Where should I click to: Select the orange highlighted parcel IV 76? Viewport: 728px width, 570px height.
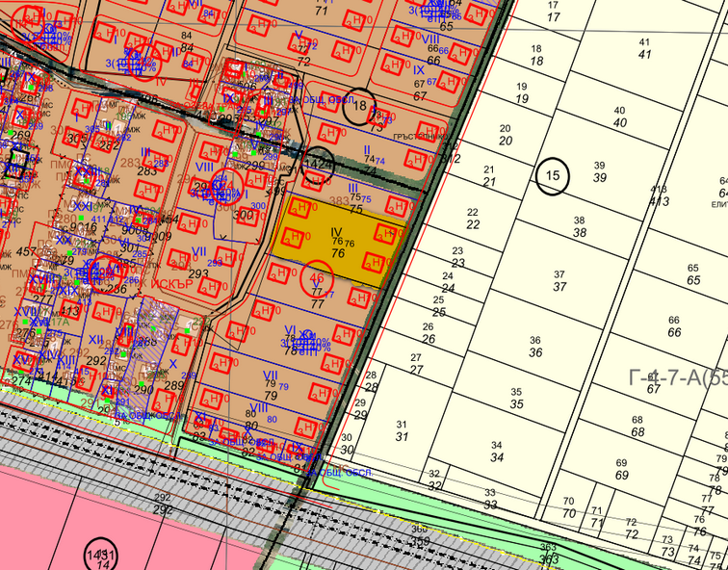(x=336, y=243)
